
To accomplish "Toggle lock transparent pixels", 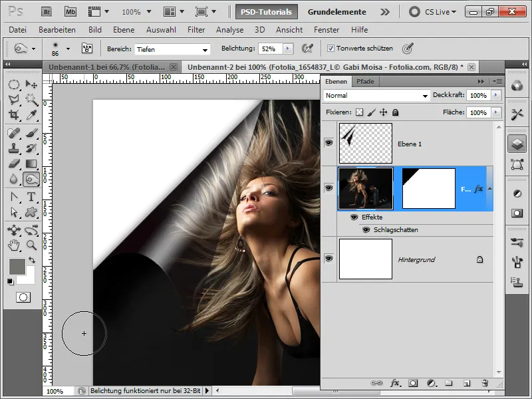I will (359, 112).
